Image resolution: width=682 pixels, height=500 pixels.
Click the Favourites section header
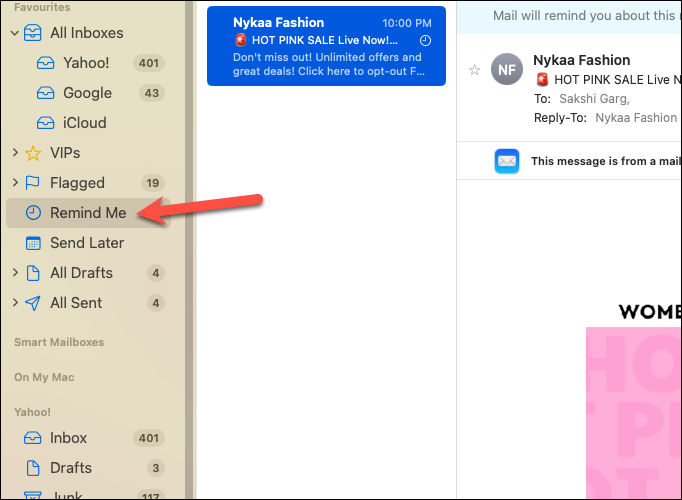pos(42,7)
